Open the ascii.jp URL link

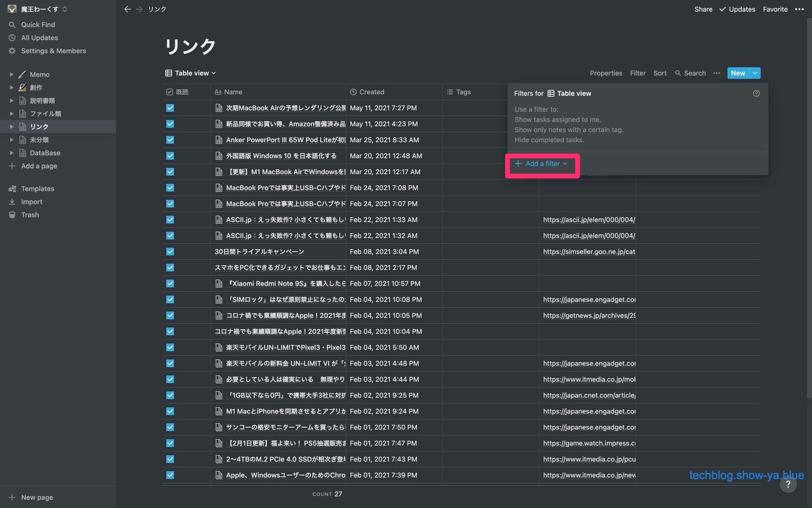click(x=589, y=220)
